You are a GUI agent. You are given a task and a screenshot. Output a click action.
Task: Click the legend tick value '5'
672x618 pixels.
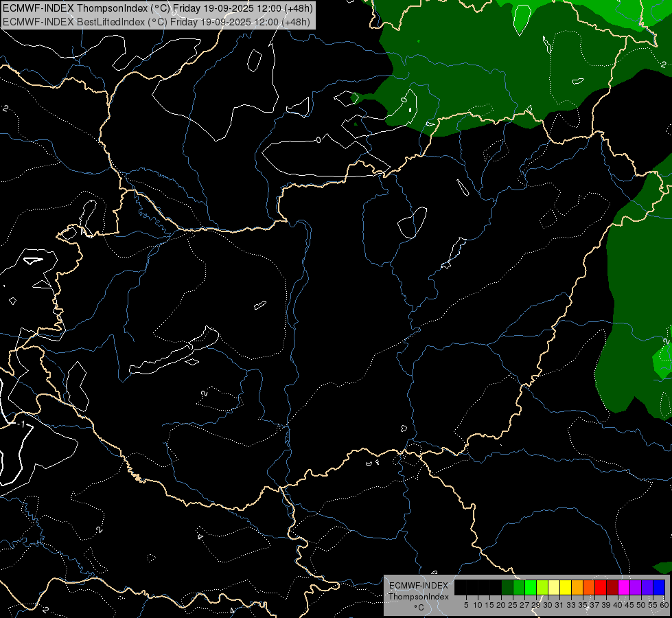tap(466, 605)
